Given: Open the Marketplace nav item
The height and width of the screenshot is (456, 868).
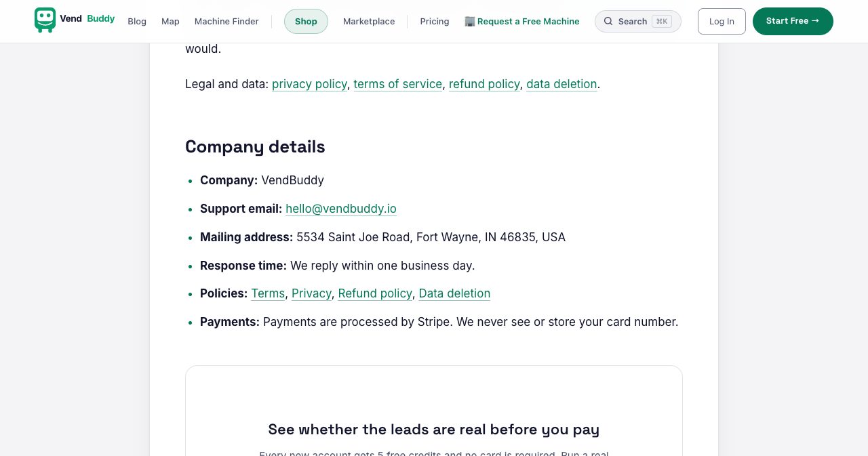Looking at the screenshot, I should click(x=369, y=22).
